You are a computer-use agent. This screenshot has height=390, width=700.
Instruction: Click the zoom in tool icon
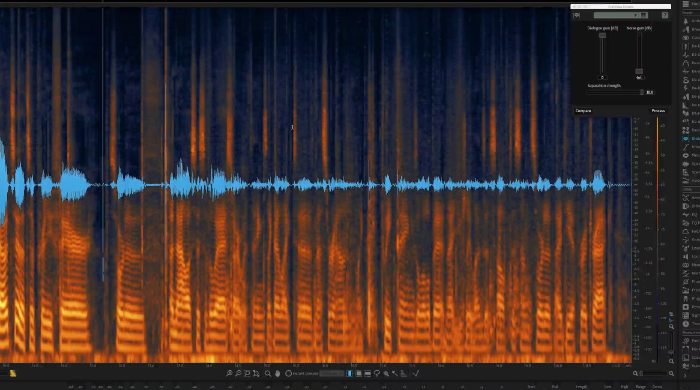tap(229, 373)
